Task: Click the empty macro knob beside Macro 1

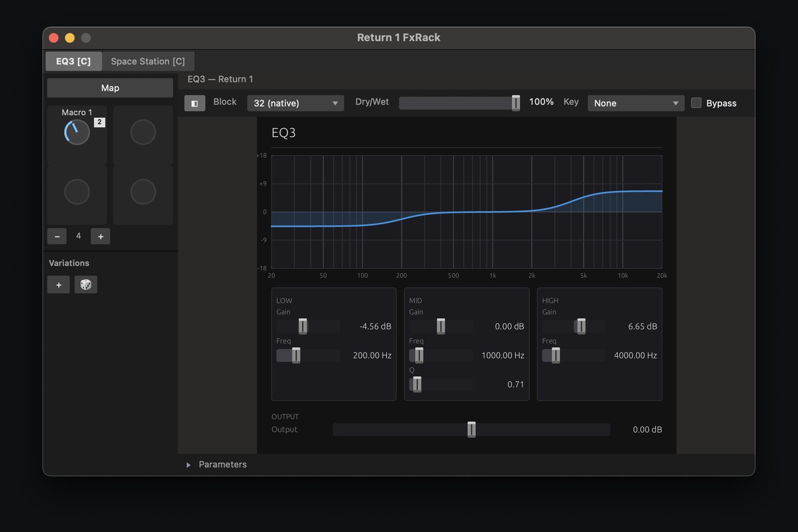Action: (x=143, y=132)
